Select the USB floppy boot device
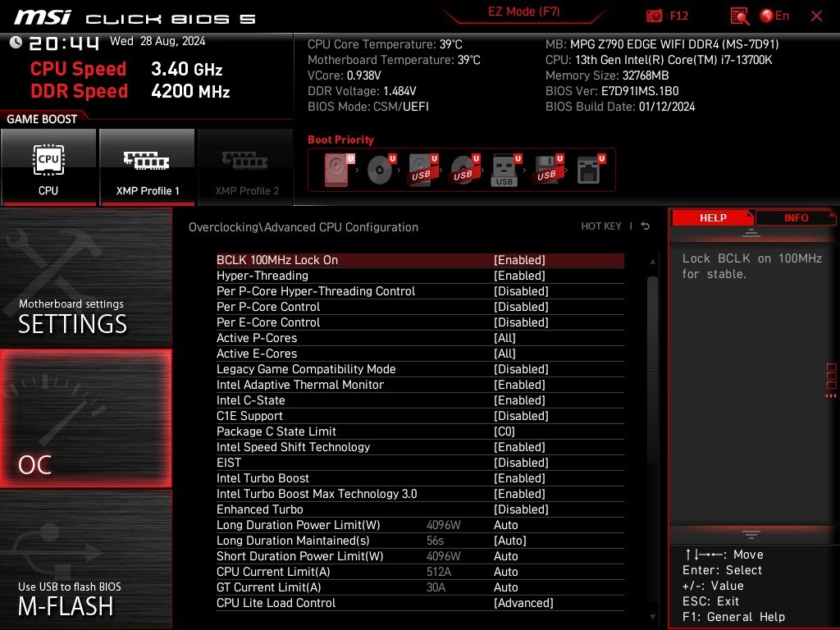Screen dimensions: 840x630 pyautogui.click(x=548, y=170)
